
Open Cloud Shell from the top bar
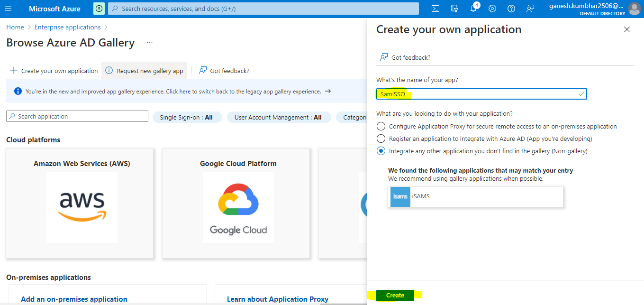435,9
